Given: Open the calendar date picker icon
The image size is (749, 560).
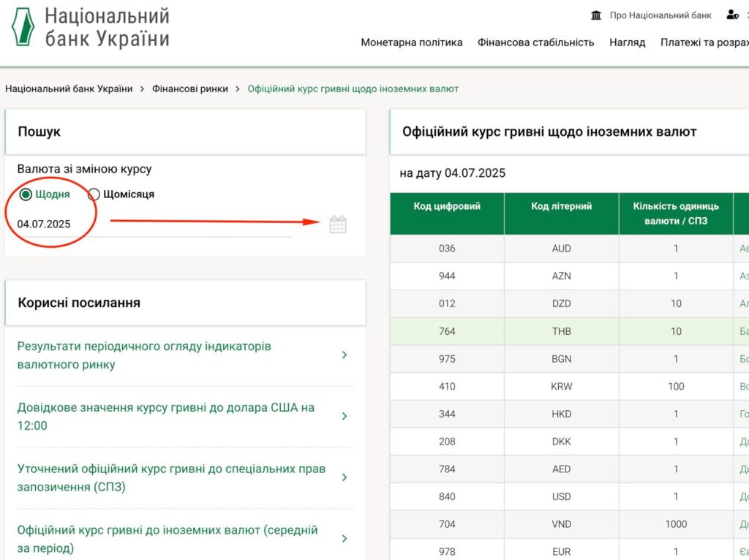Looking at the screenshot, I should click(x=337, y=224).
